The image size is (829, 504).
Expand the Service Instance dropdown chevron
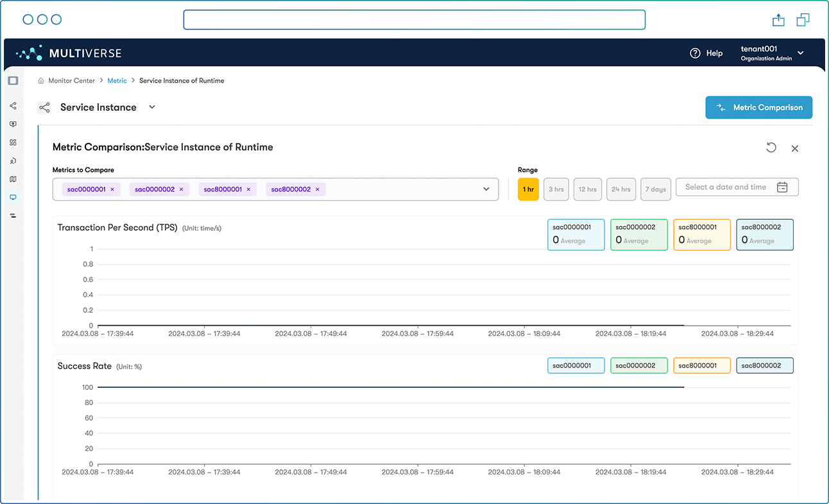[152, 107]
